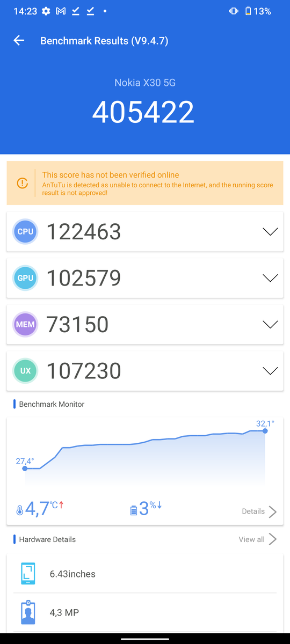Tap the orange warning exclamation icon
This screenshot has height=644, width=290.
click(x=22, y=183)
